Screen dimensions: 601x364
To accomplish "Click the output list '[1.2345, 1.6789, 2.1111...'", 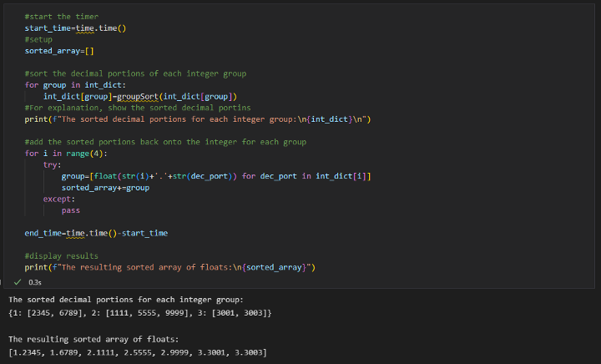I will (x=138, y=352).
